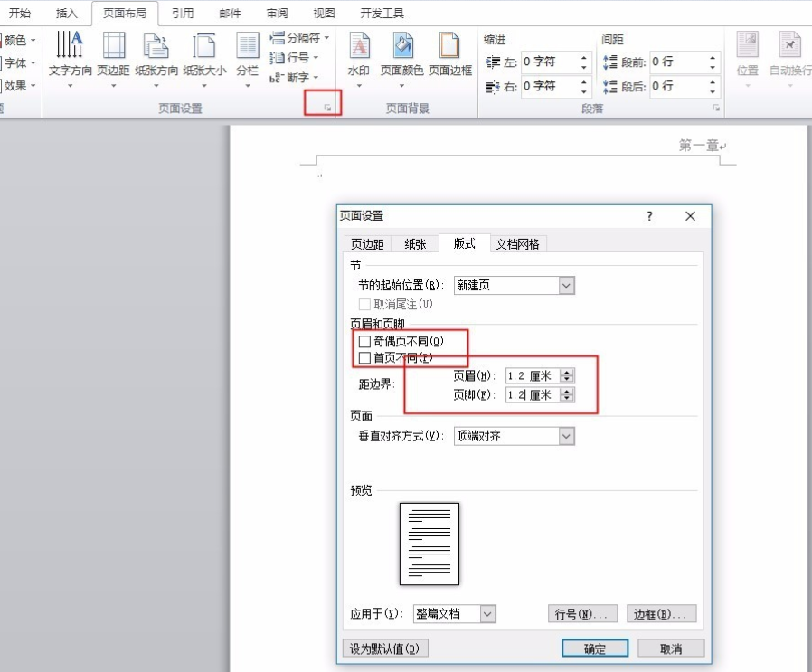Open the 页边距 margins gallery
This screenshot has height=672, width=812.
113,59
